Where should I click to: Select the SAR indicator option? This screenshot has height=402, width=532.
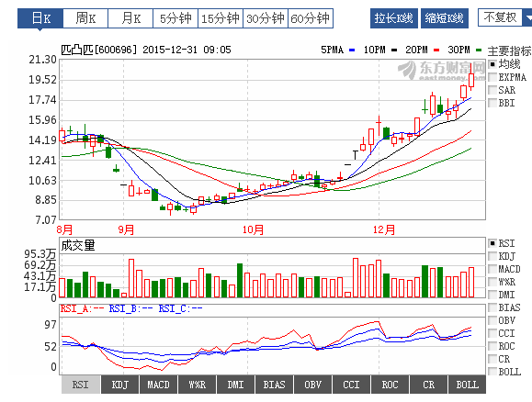[x=493, y=90]
